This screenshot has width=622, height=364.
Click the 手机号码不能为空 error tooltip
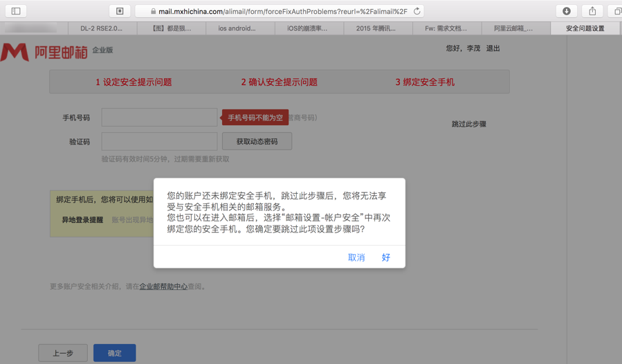click(x=255, y=118)
